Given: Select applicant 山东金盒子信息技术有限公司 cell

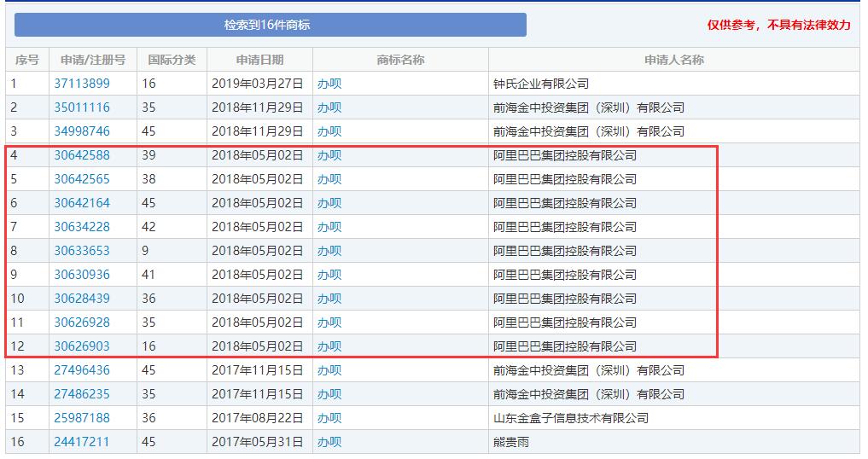Looking at the screenshot, I should 571,418.
